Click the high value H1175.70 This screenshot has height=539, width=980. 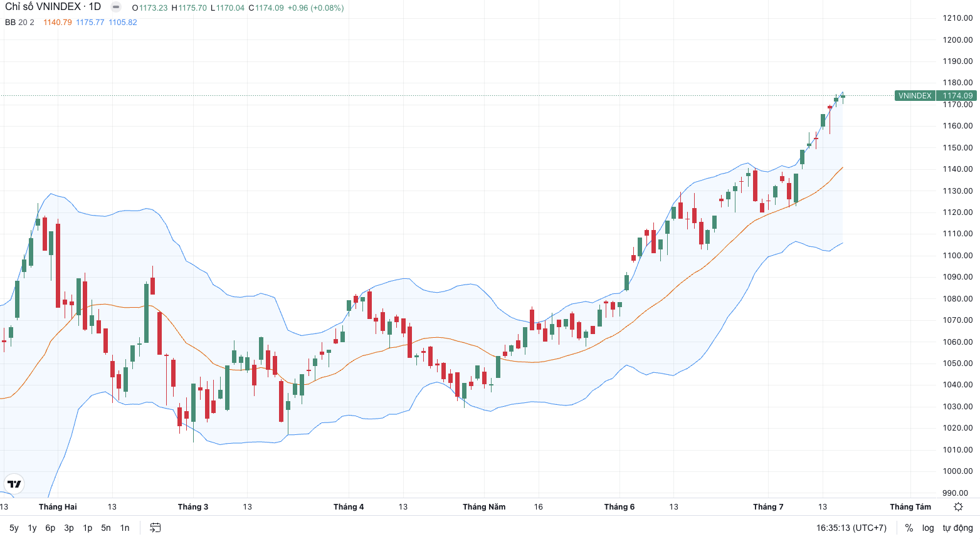[189, 8]
